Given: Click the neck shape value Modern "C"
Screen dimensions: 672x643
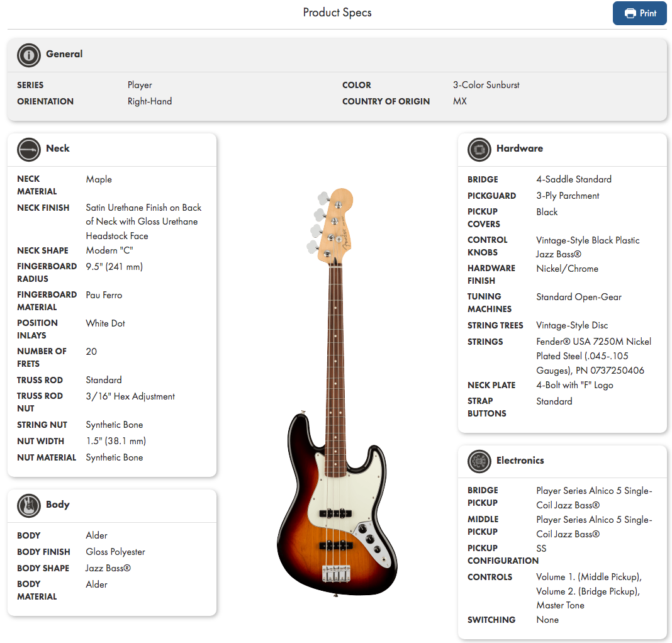Looking at the screenshot, I should [109, 250].
